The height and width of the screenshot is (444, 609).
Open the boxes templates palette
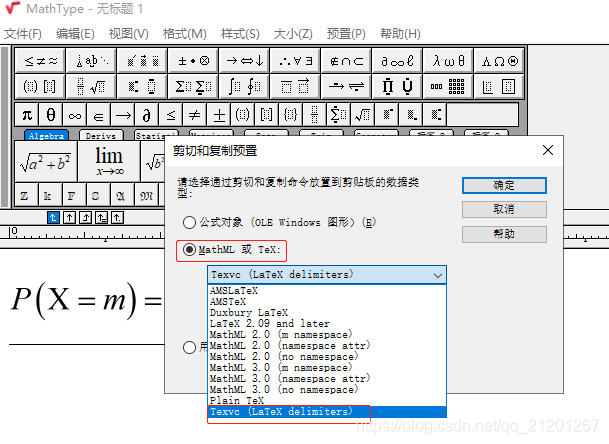tap(499, 86)
